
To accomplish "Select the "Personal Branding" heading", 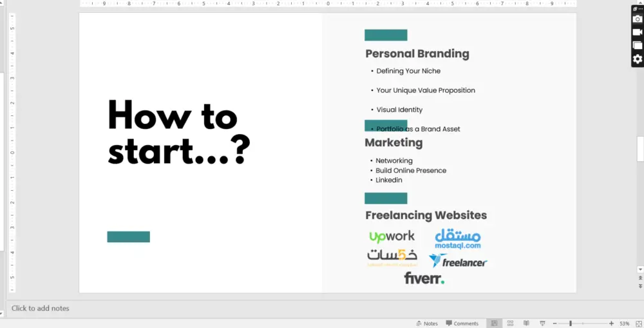I will pyautogui.click(x=417, y=54).
